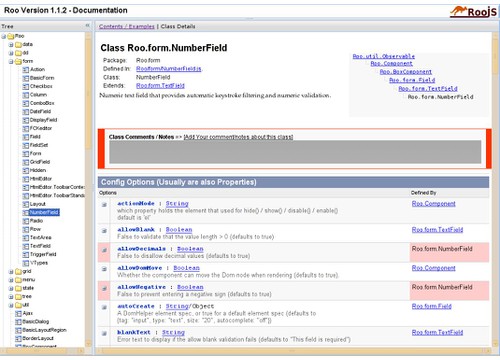Image resolution: width=500 pixels, height=360 pixels.
Task: Expand details icon for allowBlank option
Action: point(104,231)
